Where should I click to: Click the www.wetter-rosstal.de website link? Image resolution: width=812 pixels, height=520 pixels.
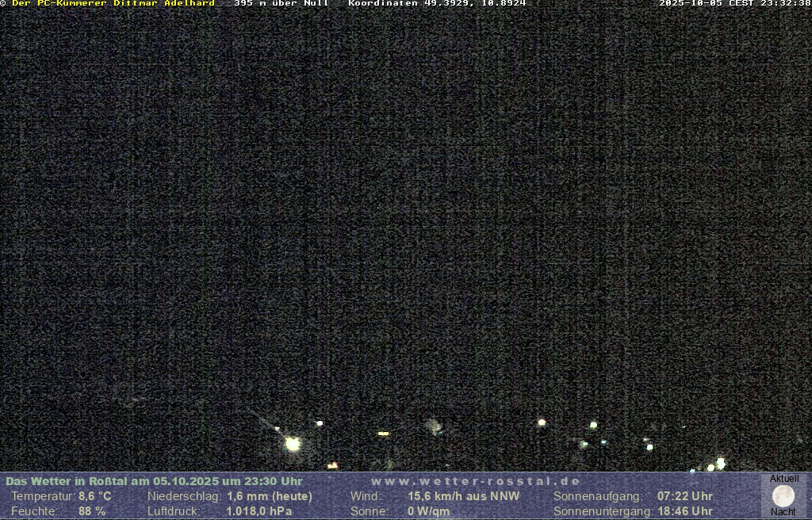pyautogui.click(x=476, y=481)
